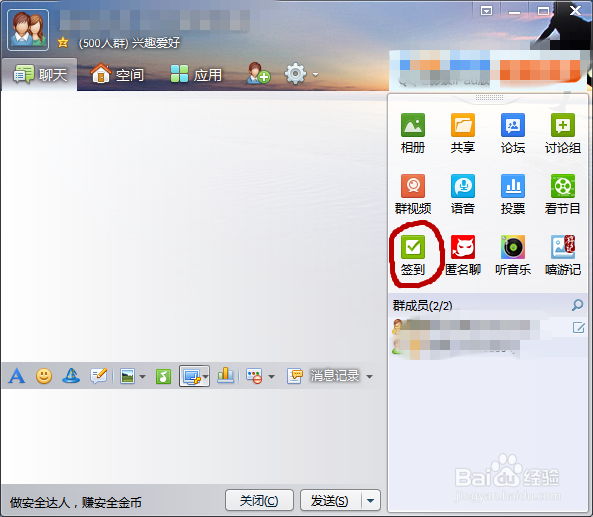Click the notepad with pencil toolbar icon

click(x=98, y=376)
